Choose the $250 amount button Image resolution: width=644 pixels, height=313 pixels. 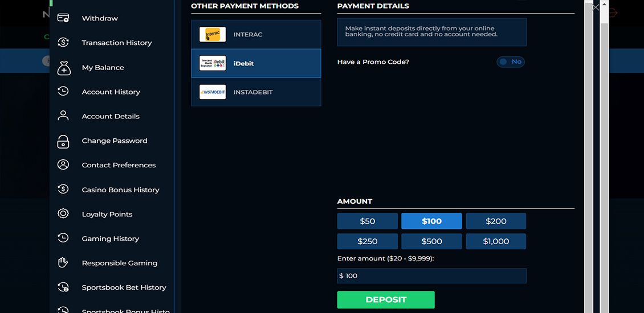click(x=367, y=241)
